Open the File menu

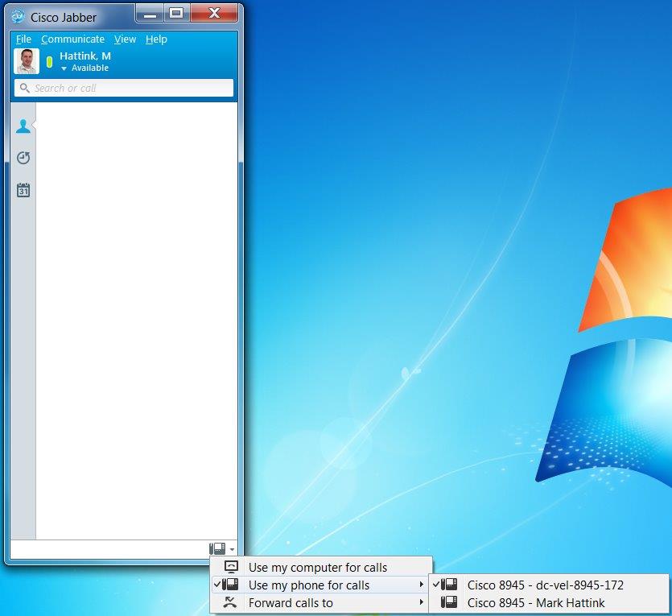click(x=23, y=39)
